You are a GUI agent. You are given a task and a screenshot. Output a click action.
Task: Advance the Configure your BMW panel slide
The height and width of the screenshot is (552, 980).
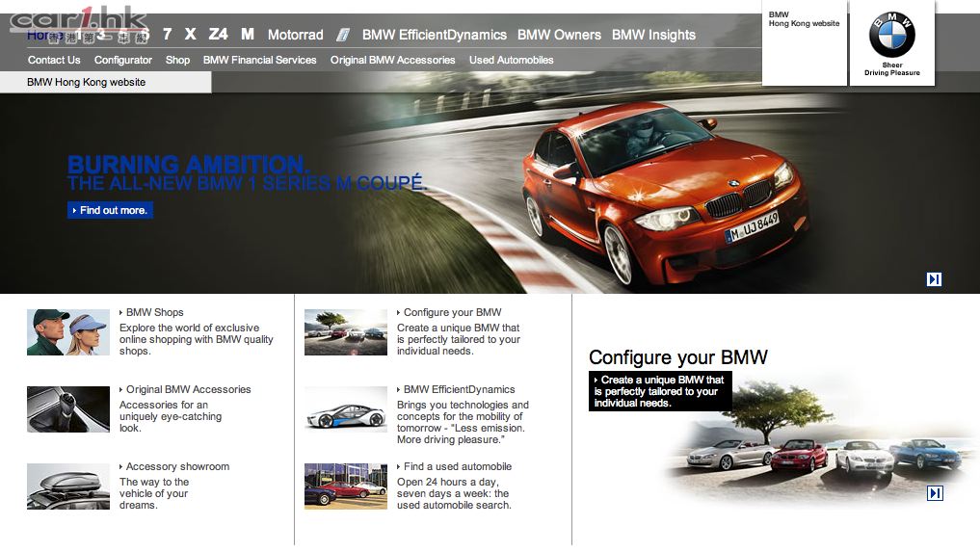[x=935, y=493]
